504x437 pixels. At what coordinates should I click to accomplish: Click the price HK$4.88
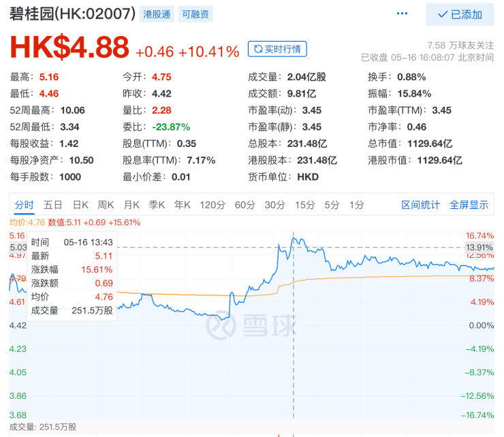[69, 47]
